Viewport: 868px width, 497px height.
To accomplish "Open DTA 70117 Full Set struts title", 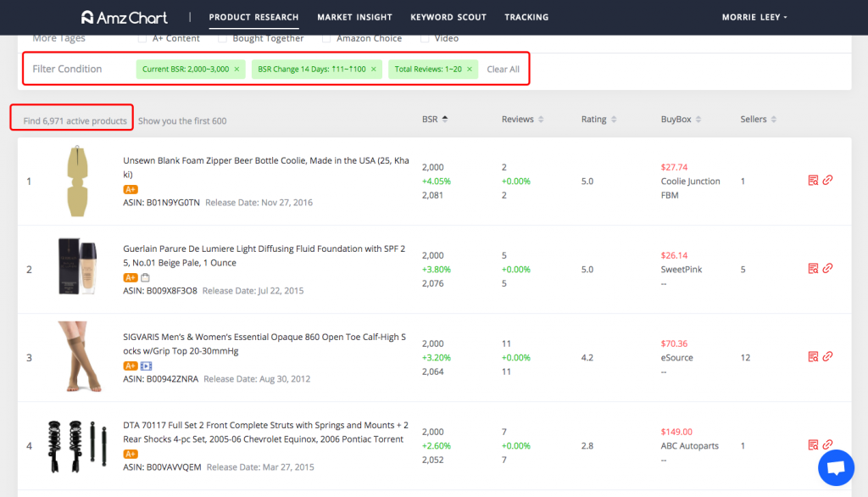I will pyautogui.click(x=265, y=432).
